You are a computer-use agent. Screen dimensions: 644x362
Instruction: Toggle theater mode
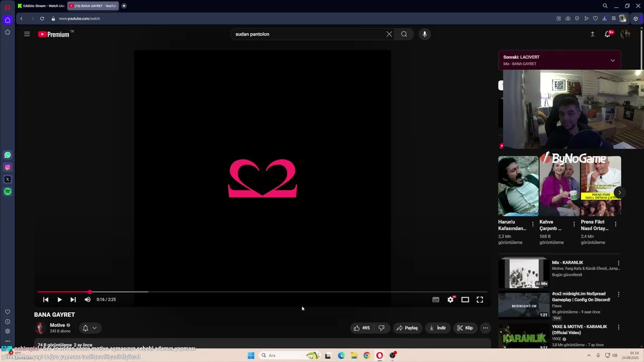[x=465, y=300]
